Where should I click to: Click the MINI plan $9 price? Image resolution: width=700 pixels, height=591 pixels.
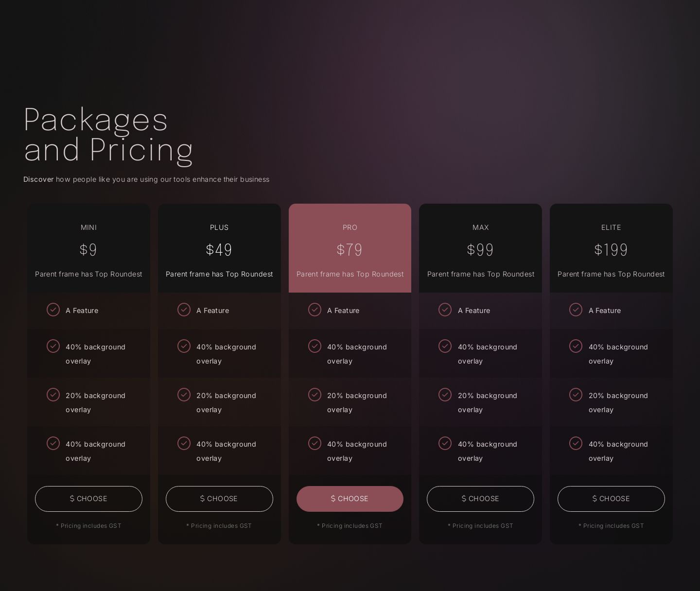88,250
